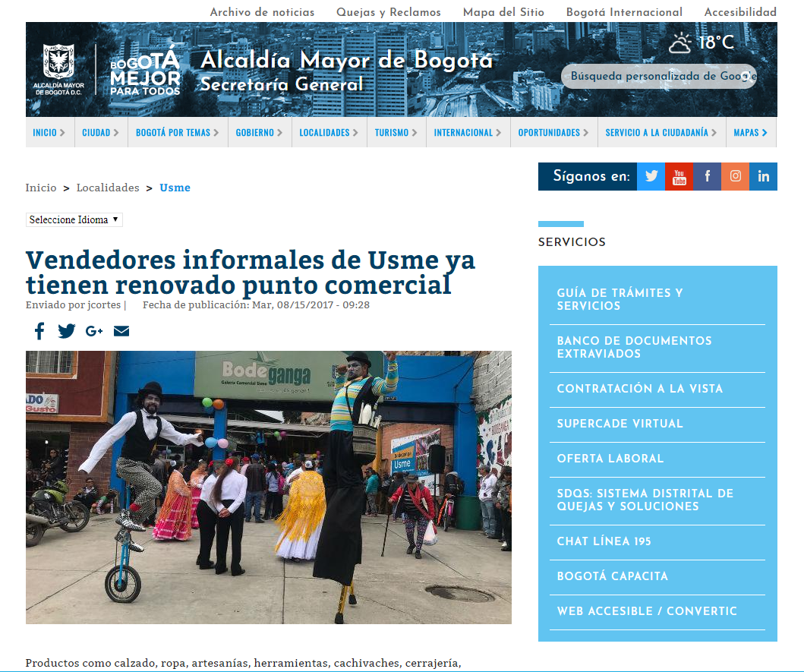
Task: Open the Seleccione Idioma dropdown
Action: [x=74, y=219]
